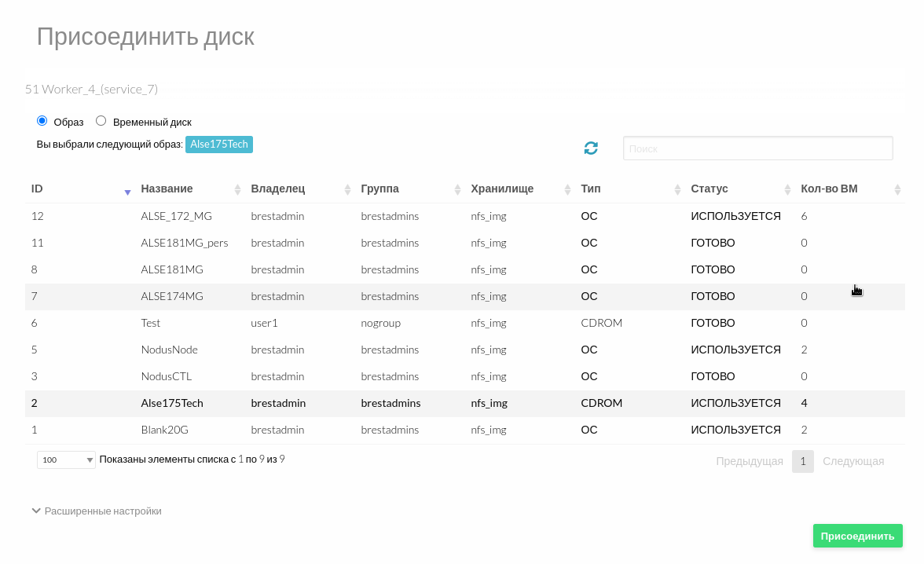Click the refresh image list icon
The height and width of the screenshot is (564, 924).
click(x=591, y=148)
